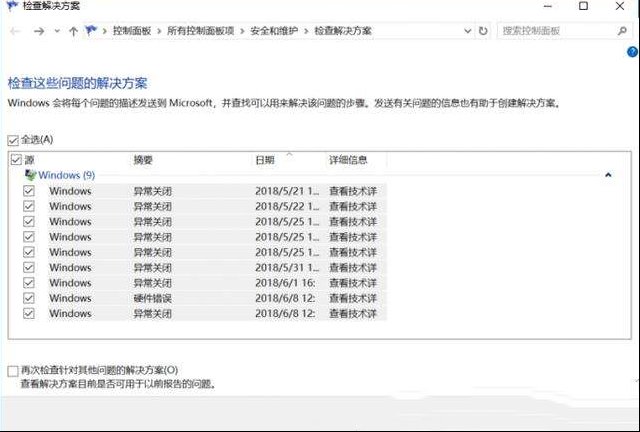Screen dimensions: 640x432
Task: Click the flag icon in the address bar
Action: (x=91, y=30)
